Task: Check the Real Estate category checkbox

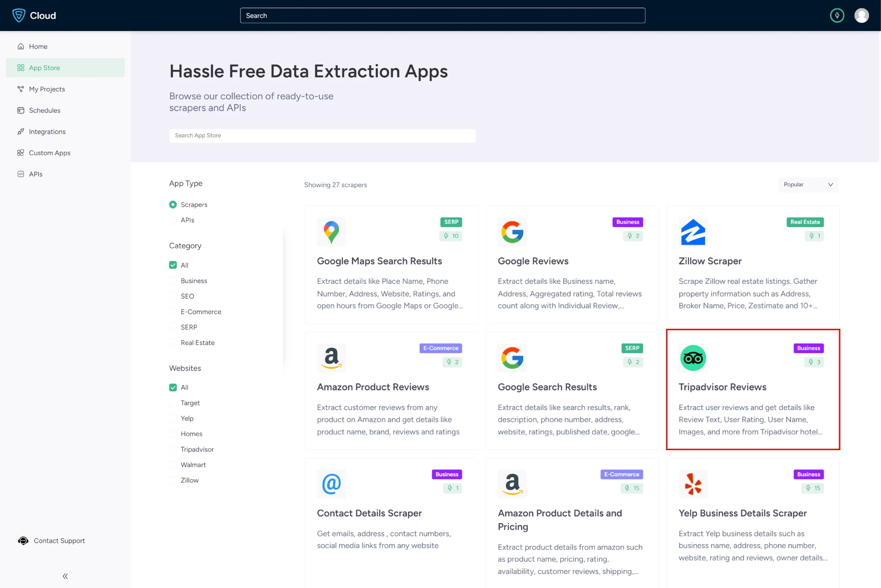Action: pyautogui.click(x=172, y=343)
